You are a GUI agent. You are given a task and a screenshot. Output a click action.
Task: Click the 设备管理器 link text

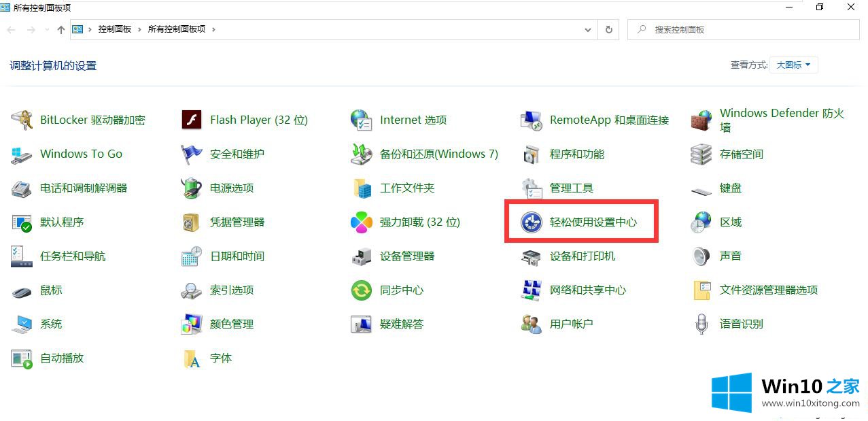pos(407,256)
